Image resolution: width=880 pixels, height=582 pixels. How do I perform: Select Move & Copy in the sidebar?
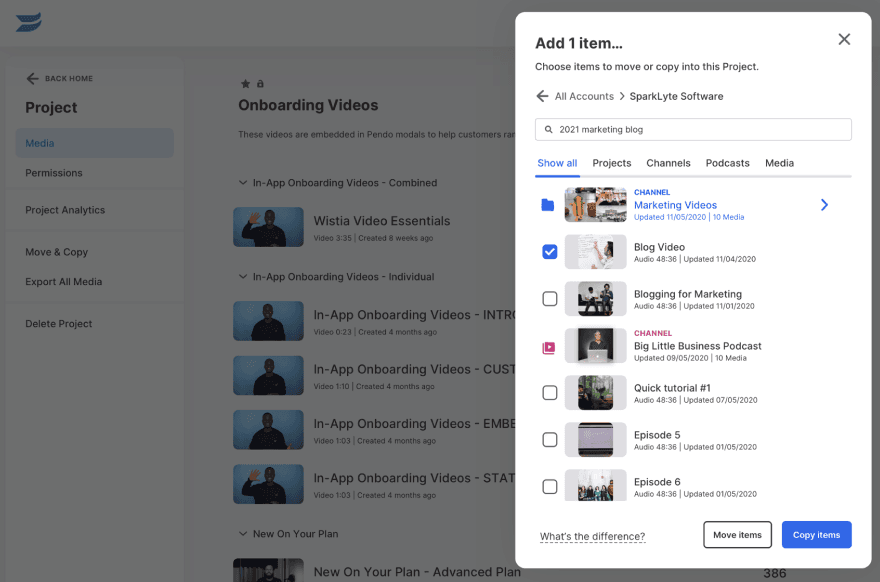pos(57,252)
